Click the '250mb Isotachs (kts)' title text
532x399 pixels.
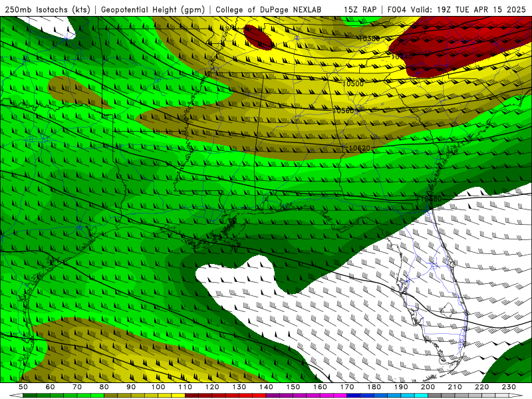pyautogui.click(x=47, y=9)
